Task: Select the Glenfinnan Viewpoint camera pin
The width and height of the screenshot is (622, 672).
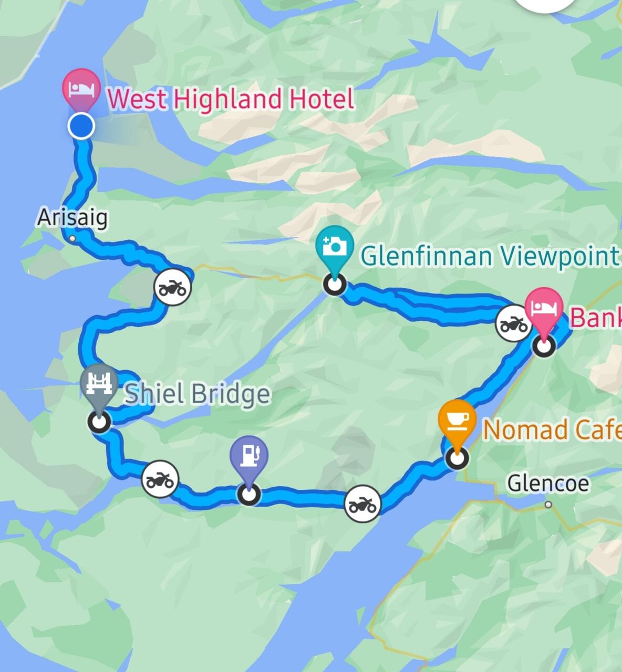Action: 334,246
